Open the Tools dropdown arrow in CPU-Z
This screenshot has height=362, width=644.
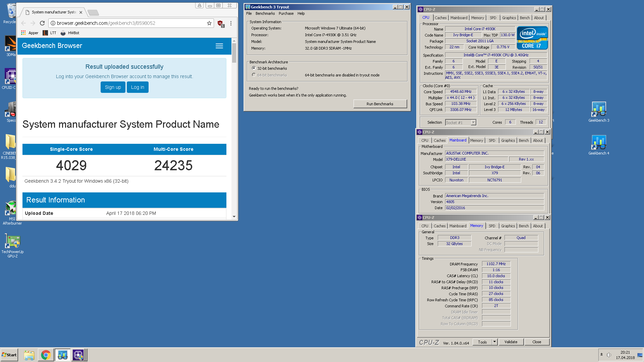click(494, 342)
